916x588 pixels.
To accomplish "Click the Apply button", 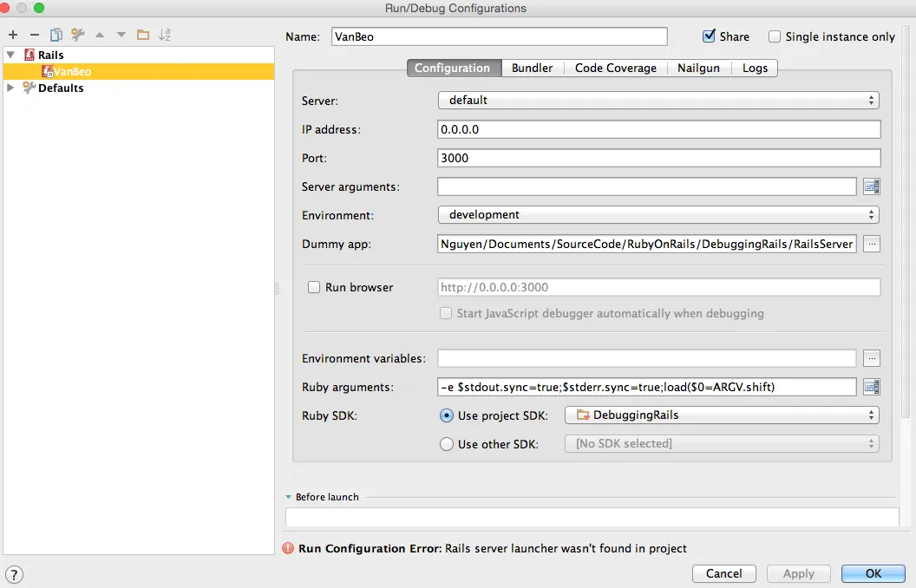I will point(799,573).
